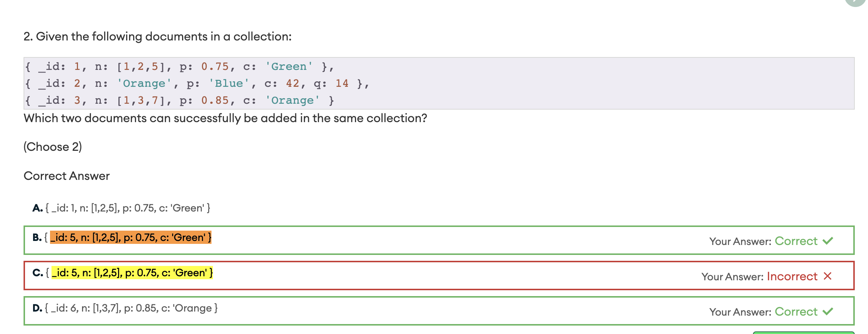Click the red X in option C
The width and height of the screenshot is (868, 334).
pyautogui.click(x=828, y=276)
